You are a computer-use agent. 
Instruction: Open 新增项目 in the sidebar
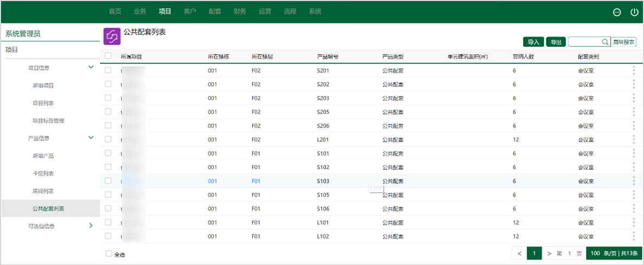[43, 85]
